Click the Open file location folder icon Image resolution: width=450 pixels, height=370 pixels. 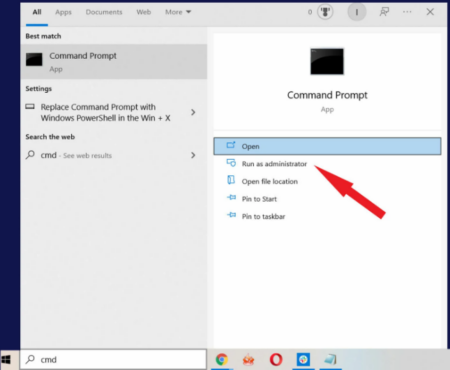click(231, 180)
